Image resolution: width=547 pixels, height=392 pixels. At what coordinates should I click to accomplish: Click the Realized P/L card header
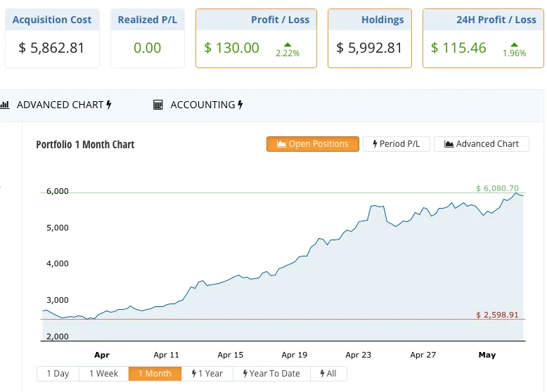click(147, 20)
